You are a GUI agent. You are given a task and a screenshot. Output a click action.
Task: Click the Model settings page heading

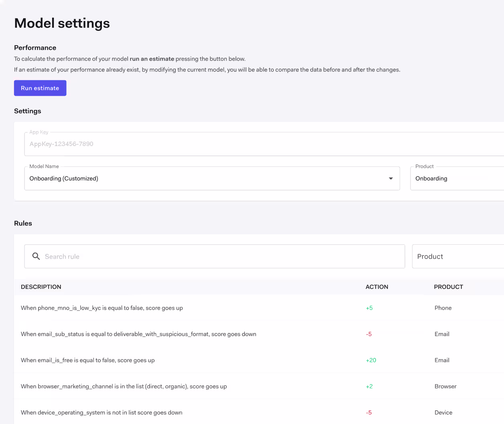click(62, 23)
